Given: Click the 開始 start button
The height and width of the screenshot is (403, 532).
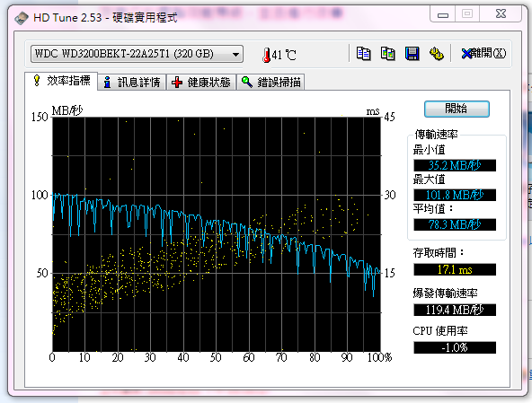Looking at the screenshot, I should coord(457,109).
